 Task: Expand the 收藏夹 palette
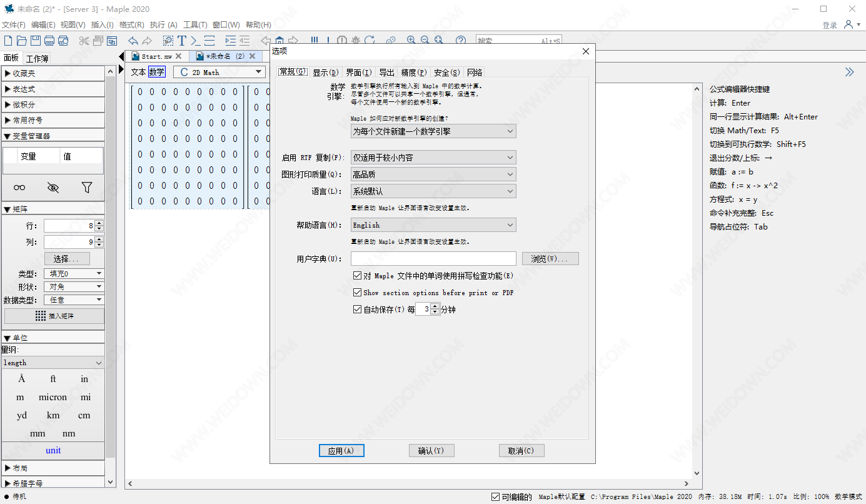[x=53, y=73]
